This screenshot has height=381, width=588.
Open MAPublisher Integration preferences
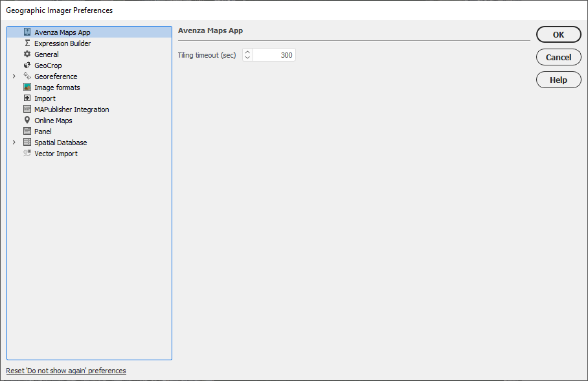tap(72, 110)
